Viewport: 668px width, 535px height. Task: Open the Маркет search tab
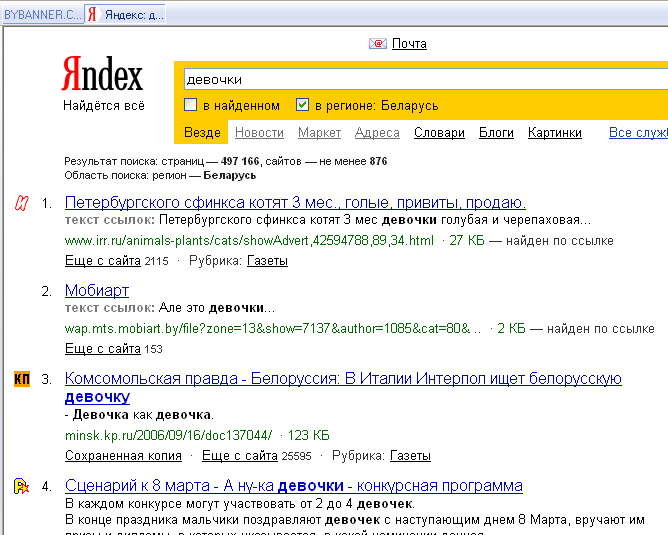(320, 132)
